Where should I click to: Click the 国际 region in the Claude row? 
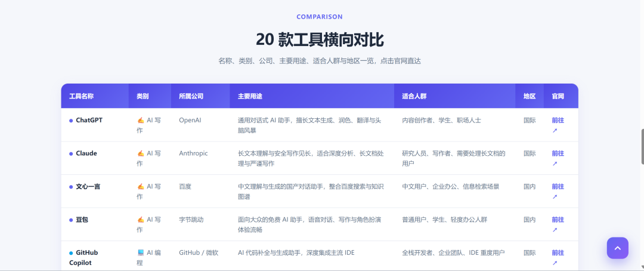[x=530, y=153]
